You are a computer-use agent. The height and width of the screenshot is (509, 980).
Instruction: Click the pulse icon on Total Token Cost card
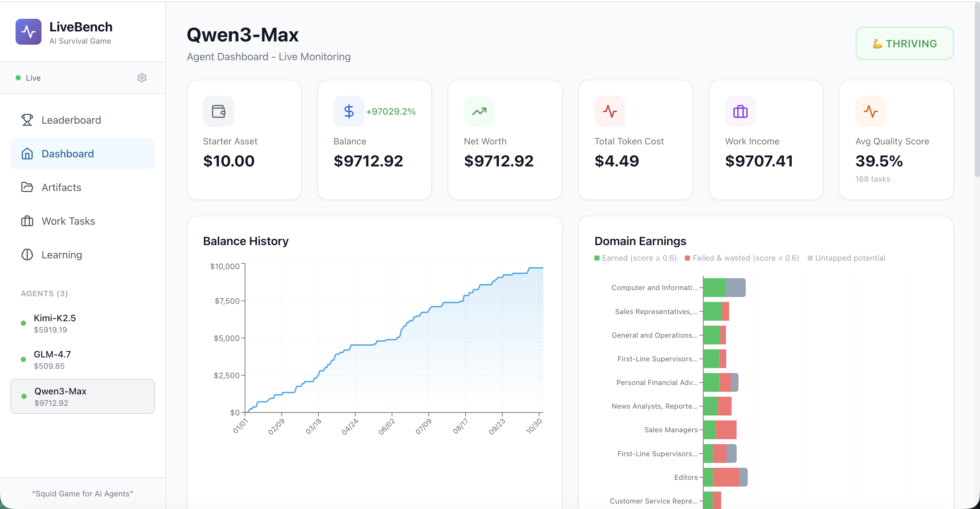pos(609,111)
